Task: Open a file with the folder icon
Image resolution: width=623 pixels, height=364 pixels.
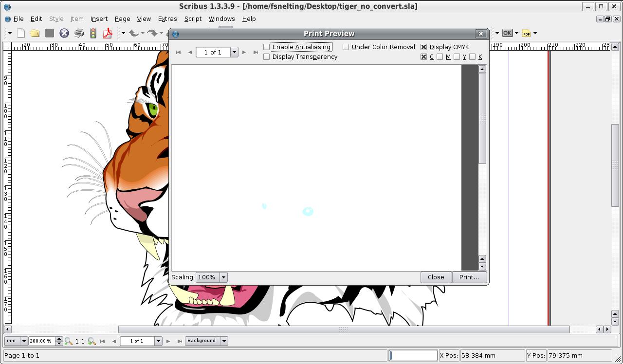Action: point(35,33)
